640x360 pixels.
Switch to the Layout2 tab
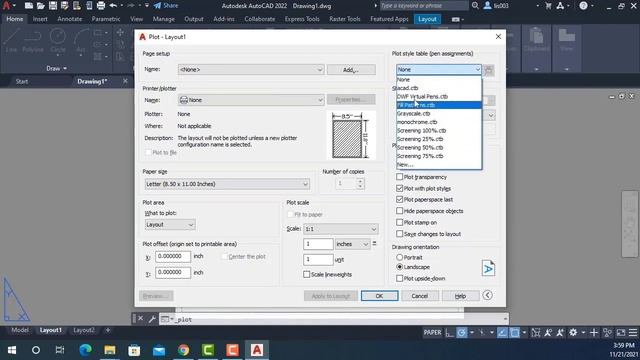tap(84, 330)
